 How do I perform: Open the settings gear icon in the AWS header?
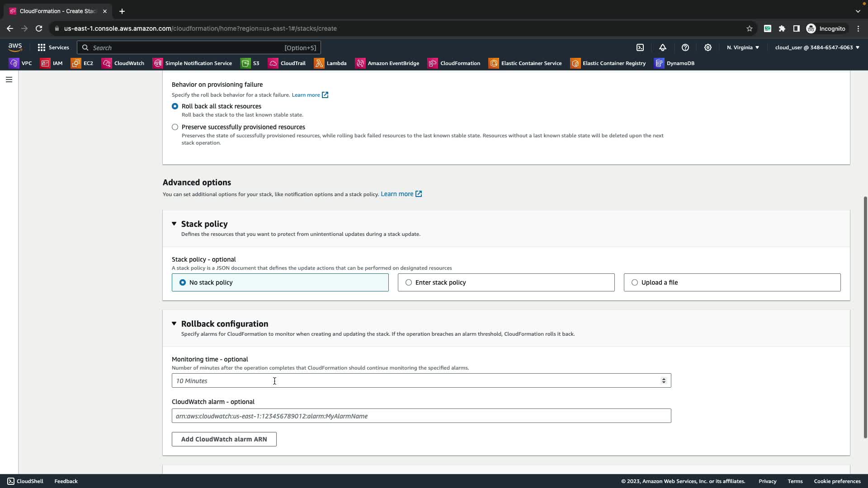(708, 47)
